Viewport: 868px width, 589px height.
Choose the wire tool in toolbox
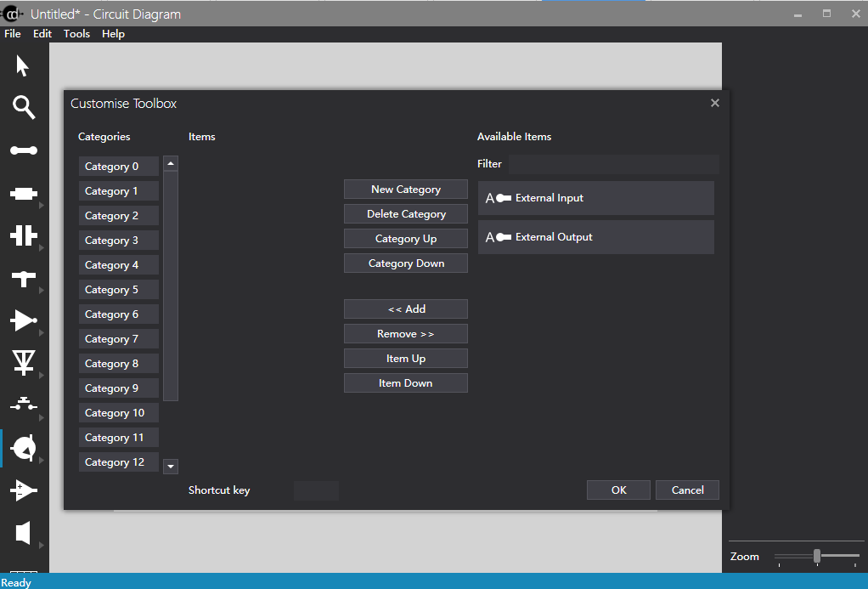[x=24, y=150]
